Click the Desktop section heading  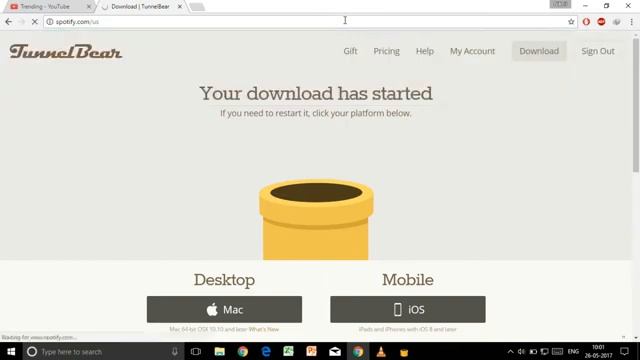point(224,280)
